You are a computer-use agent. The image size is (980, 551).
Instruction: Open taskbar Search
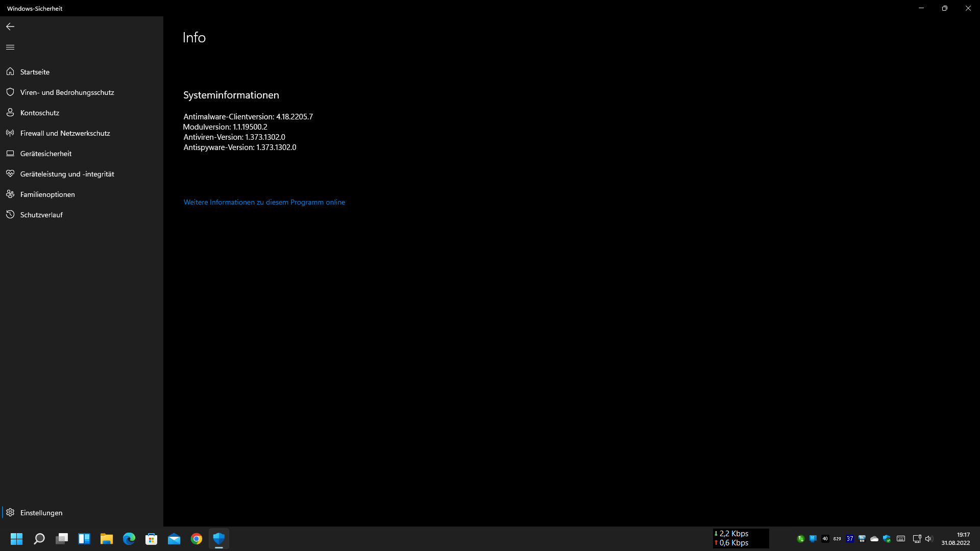pyautogui.click(x=39, y=539)
